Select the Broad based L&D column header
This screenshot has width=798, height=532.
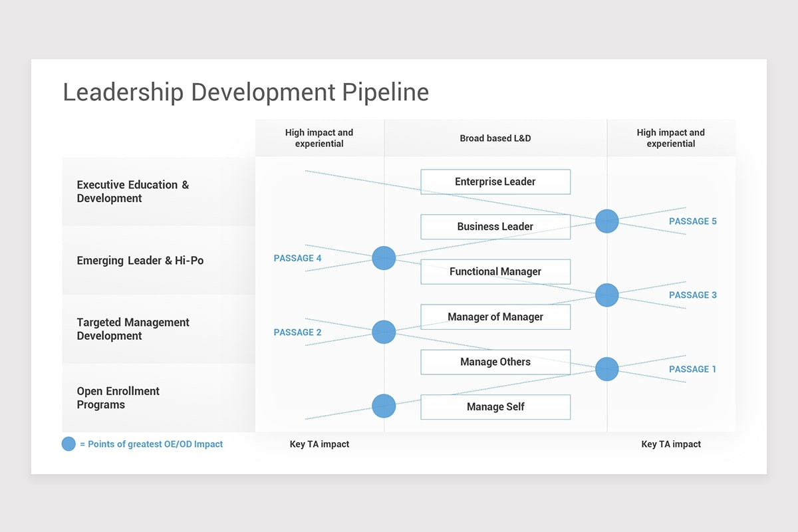[x=495, y=138]
